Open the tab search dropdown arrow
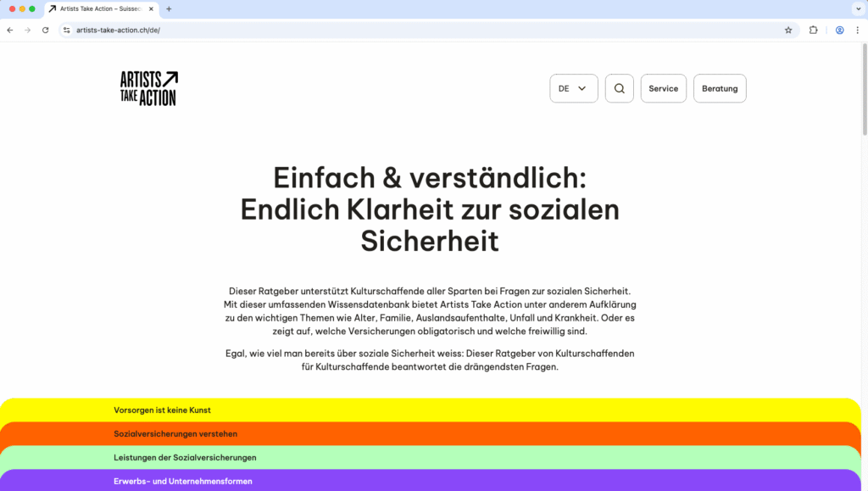Viewport: 868px width, 491px height. (855, 8)
